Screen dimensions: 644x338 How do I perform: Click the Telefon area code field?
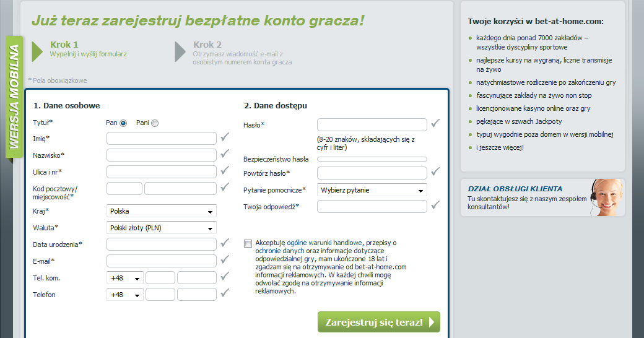pos(160,295)
